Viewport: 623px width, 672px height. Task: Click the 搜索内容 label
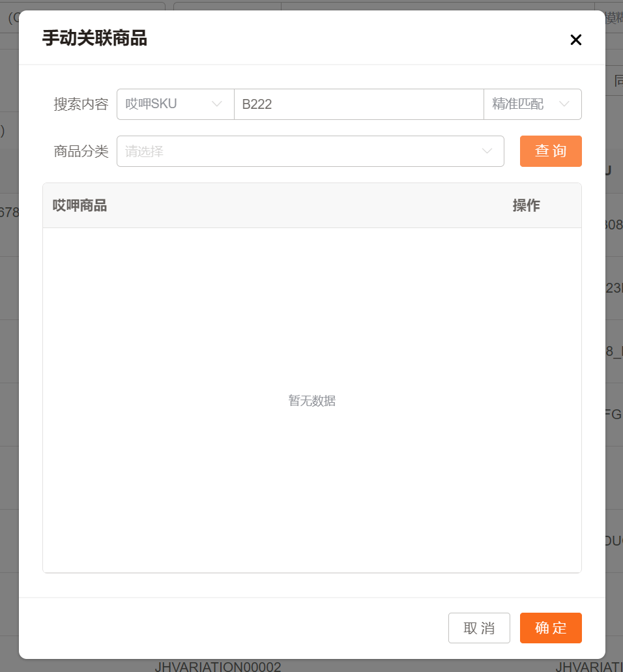tap(81, 104)
